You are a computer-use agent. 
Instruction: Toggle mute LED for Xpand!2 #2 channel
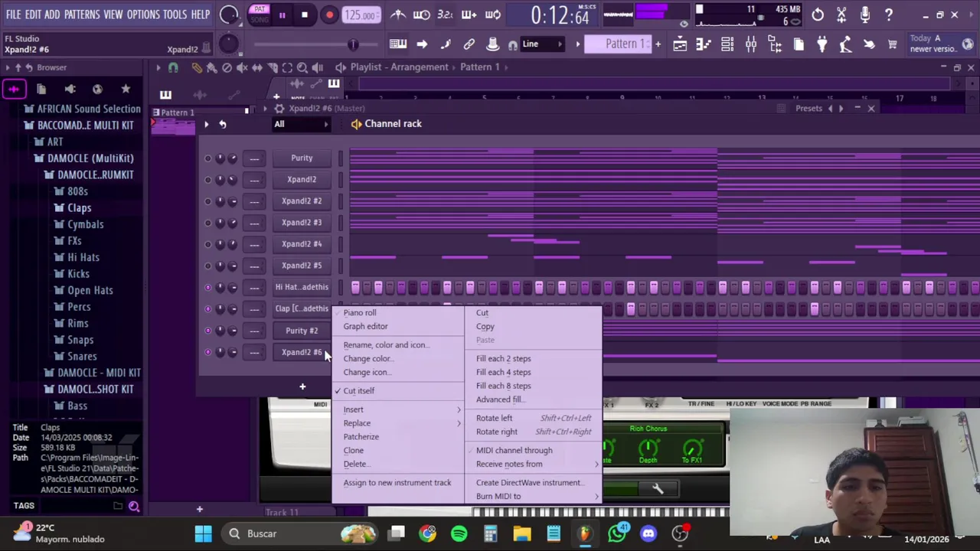click(207, 201)
